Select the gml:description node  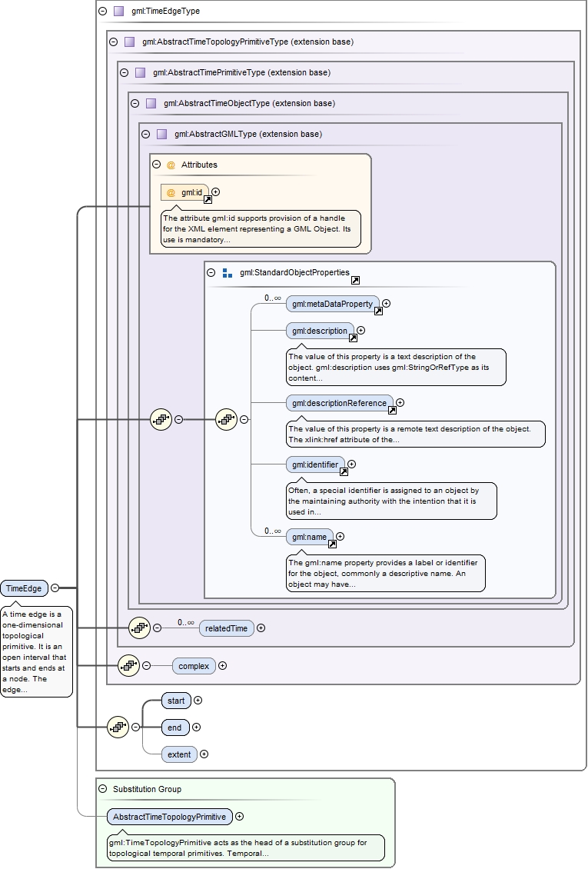[x=320, y=331]
